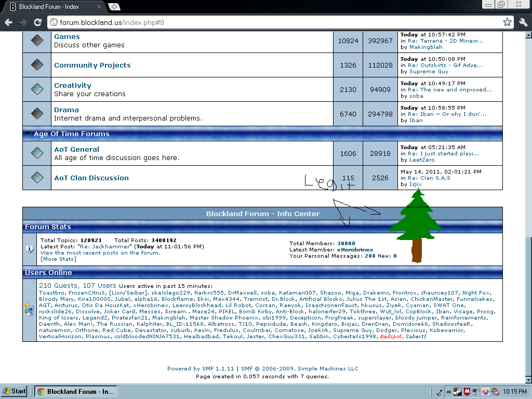Click the Users Online people icon

pyautogui.click(x=30, y=310)
